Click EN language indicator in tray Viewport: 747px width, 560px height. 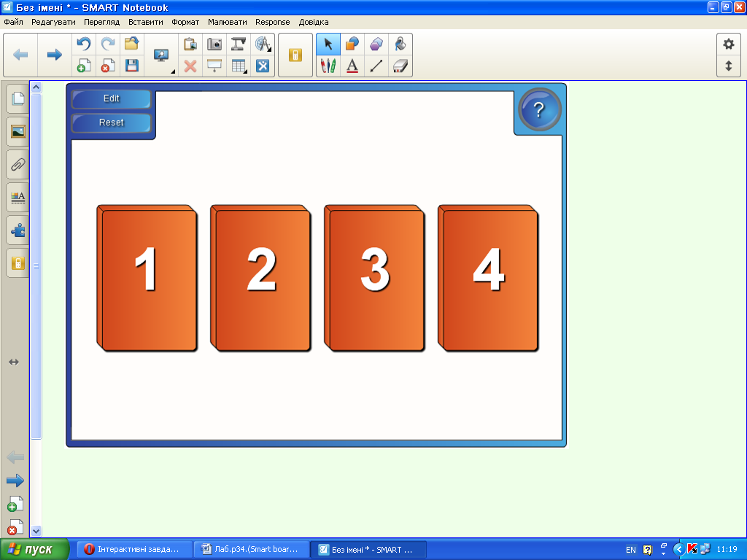(x=631, y=550)
